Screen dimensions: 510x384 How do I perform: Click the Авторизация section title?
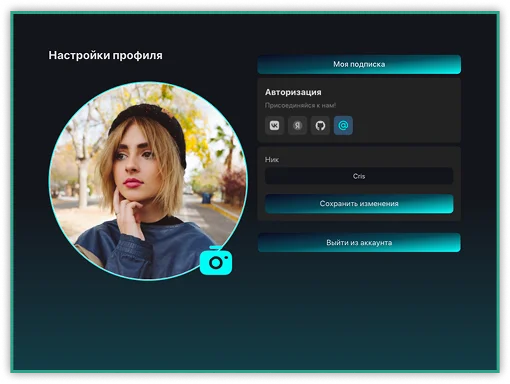293,92
